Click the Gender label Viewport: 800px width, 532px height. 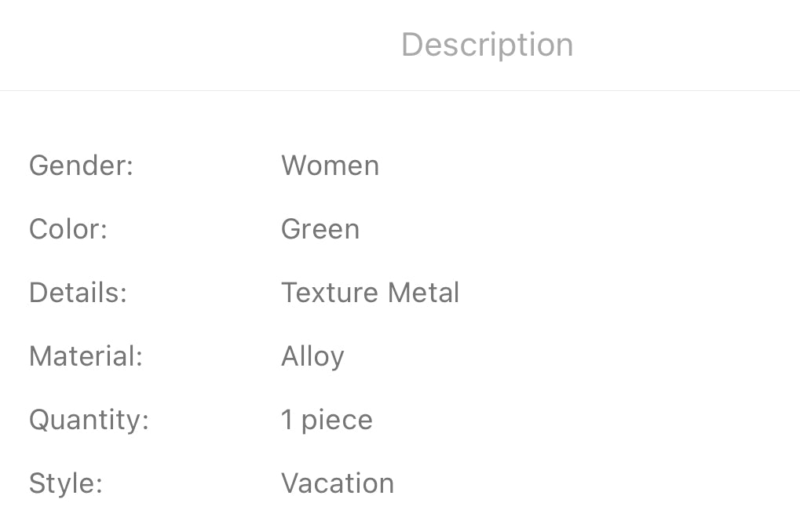[81, 166]
